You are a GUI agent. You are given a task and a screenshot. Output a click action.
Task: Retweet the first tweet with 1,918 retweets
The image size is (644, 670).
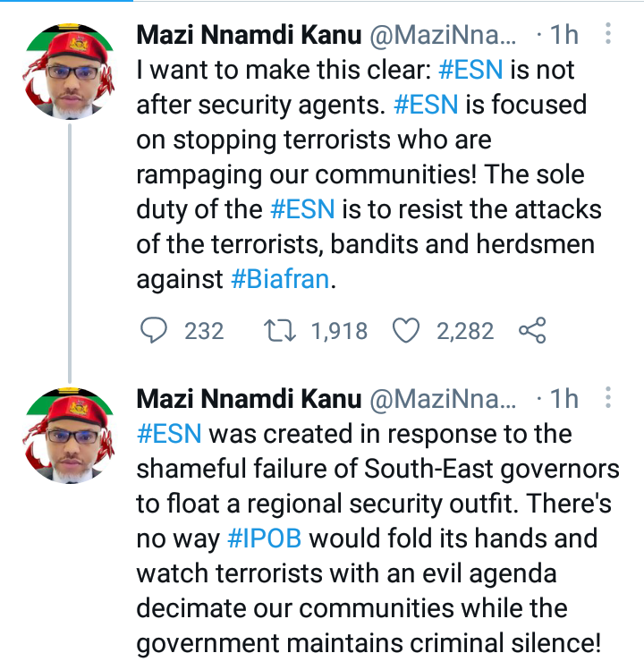(x=279, y=331)
